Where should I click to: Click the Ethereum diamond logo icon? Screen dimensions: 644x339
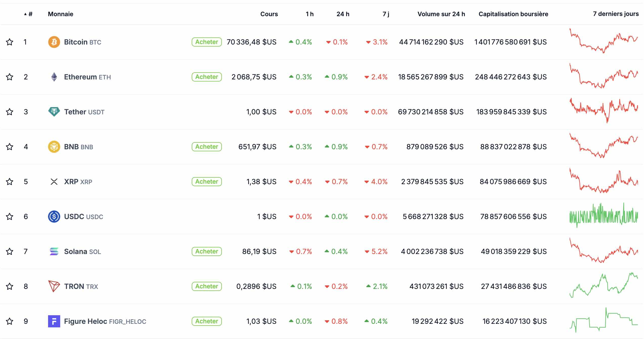[54, 77]
